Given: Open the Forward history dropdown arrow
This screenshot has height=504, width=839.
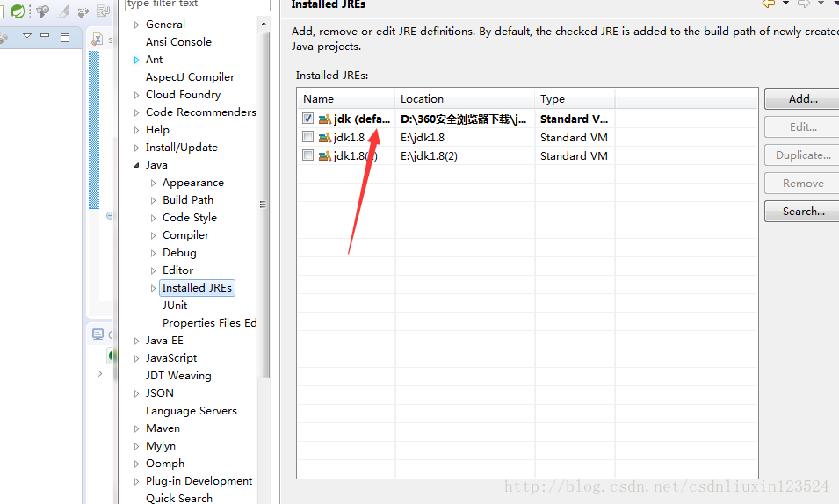Looking at the screenshot, I should point(821,4).
